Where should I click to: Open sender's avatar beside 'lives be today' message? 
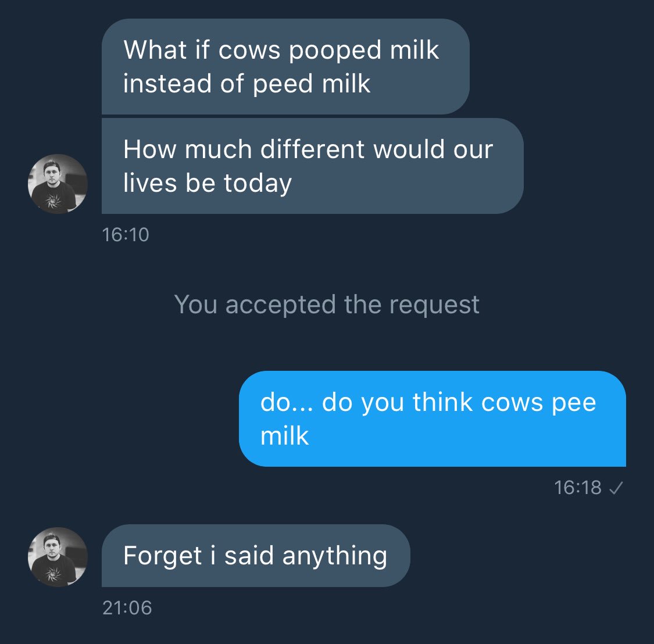(x=58, y=184)
